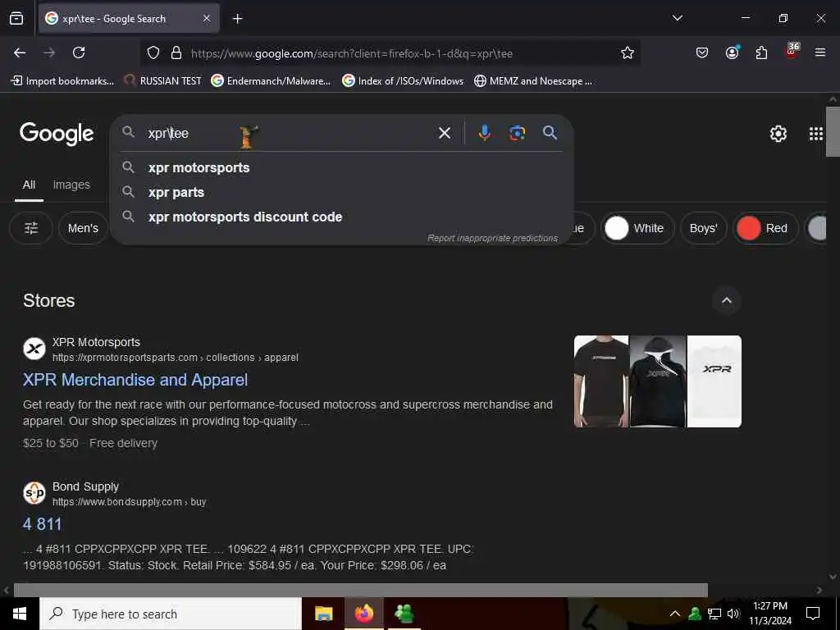Open the Windows Start menu
The width and height of the screenshot is (840, 630).
click(20, 614)
